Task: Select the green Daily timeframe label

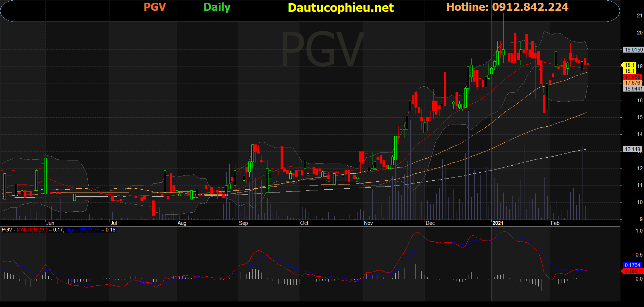Action: click(217, 7)
